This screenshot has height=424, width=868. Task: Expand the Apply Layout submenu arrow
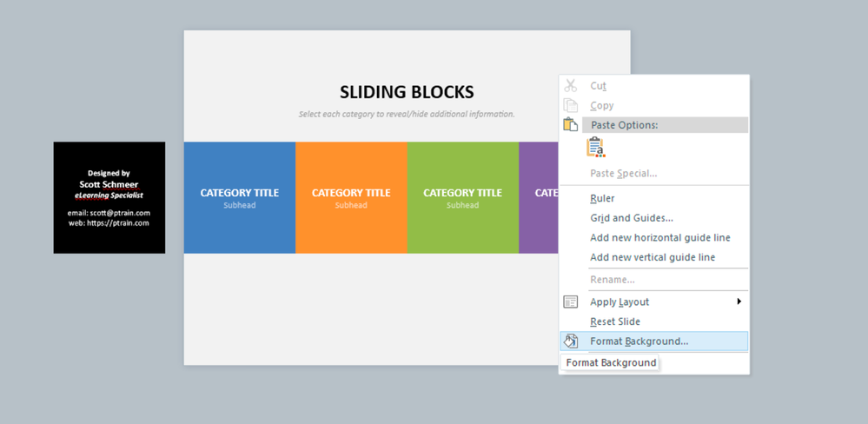point(739,301)
